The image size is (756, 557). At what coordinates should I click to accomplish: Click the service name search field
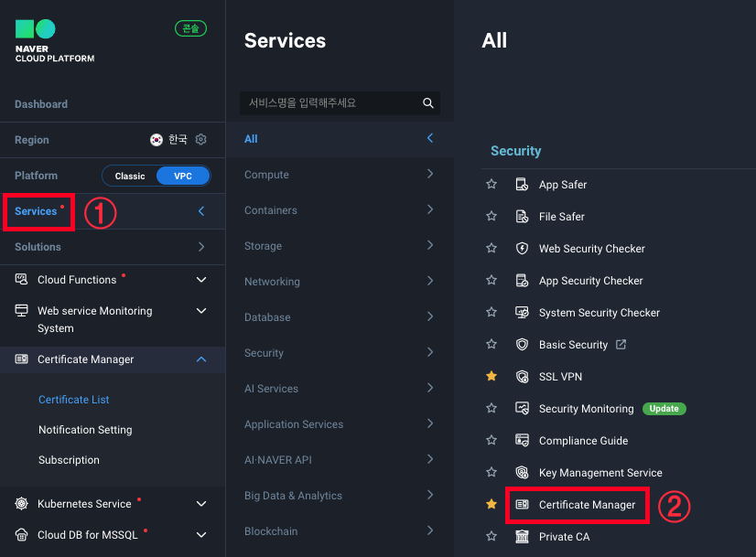coord(340,103)
